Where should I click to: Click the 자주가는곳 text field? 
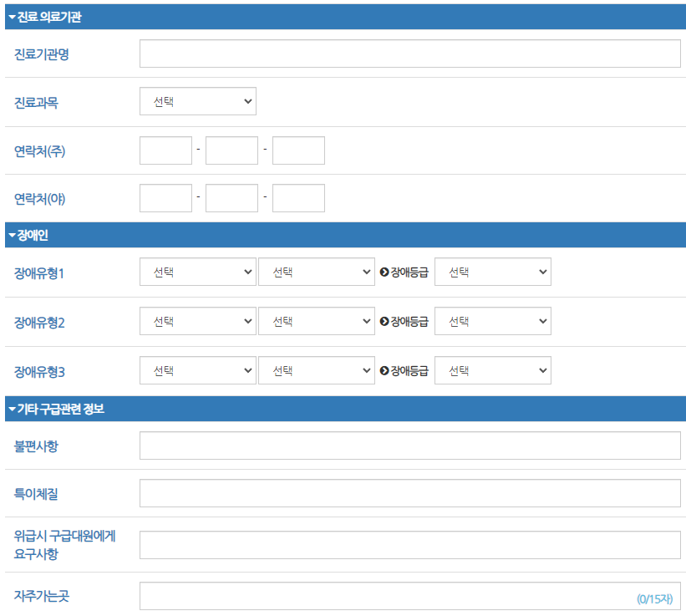click(410, 596)
